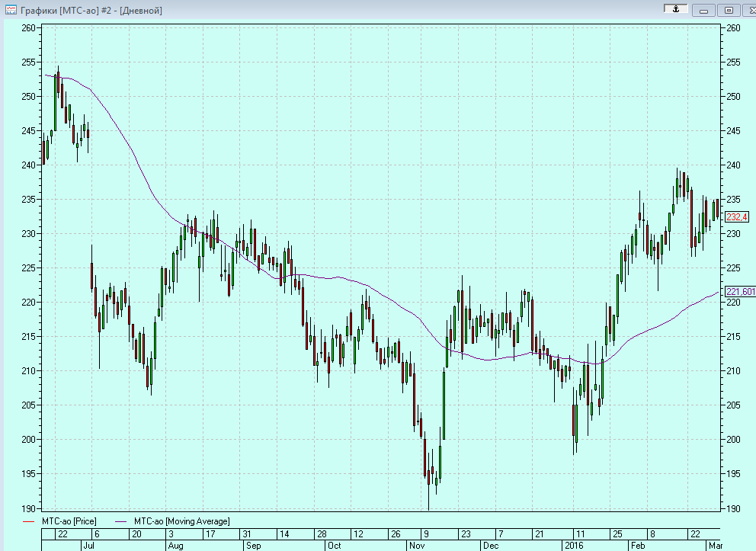Click the purple 221,601 moving average tag
The image size is (756, 551).
pyautogui.click(x=740, y=291)
